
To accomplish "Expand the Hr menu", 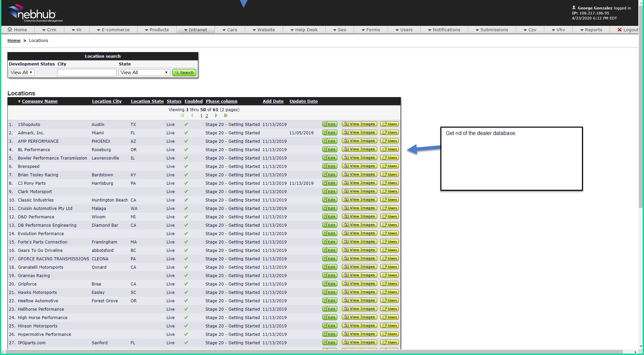I will [77, 30].
